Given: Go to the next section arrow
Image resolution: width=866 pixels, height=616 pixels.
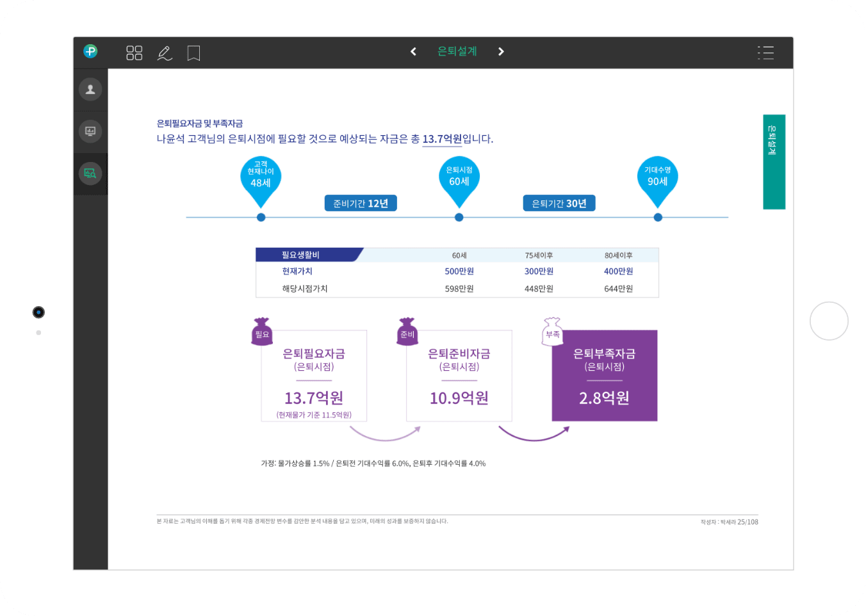Looking at the screenshot, I should [501, 51].
